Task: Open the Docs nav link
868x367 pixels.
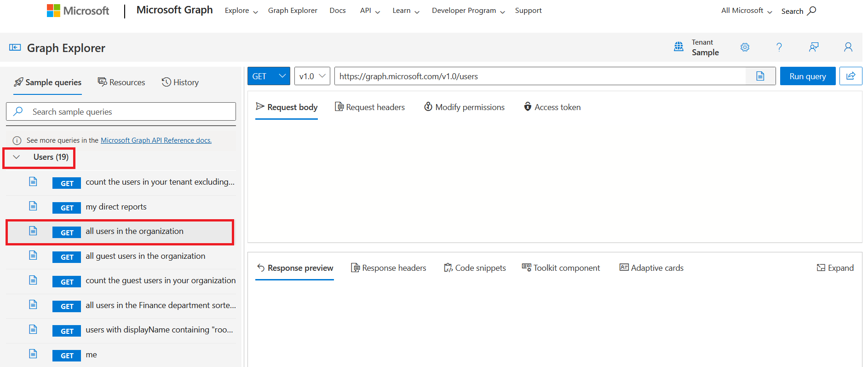Action: 338,11
